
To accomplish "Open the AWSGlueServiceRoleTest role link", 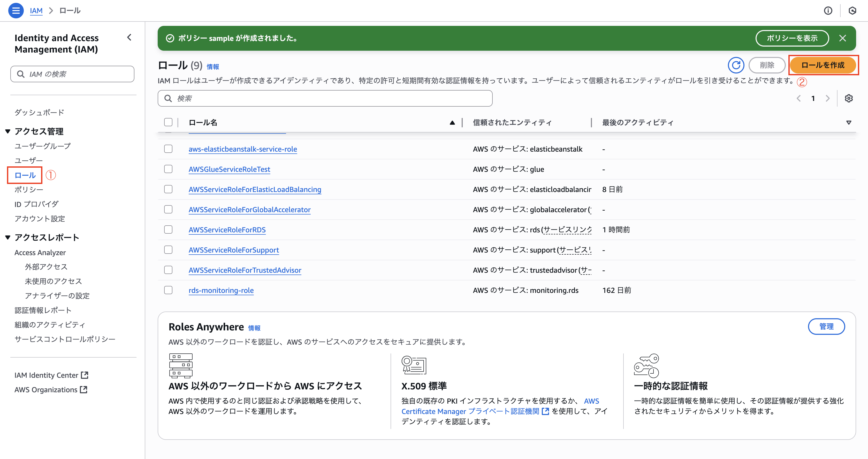I will (x=229, y=169).
